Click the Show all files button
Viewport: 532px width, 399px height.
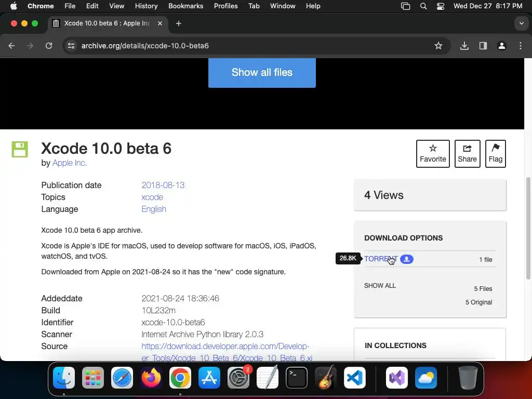(x=262, y=72)
